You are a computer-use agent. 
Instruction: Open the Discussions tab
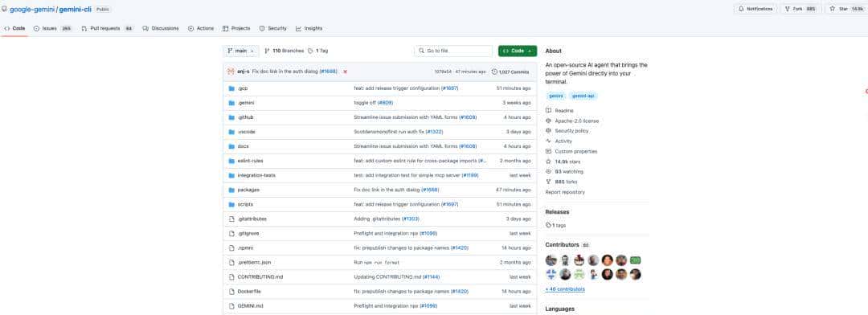tap(161, 28)
